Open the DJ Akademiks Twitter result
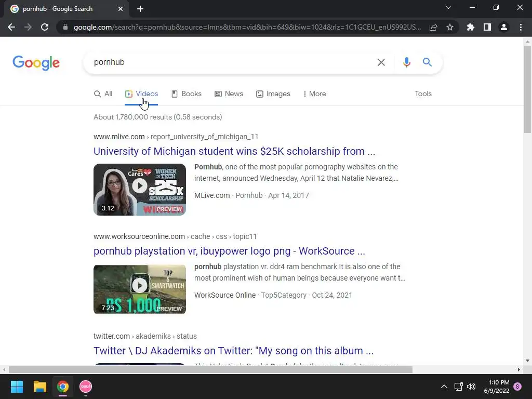This screenshot has width=532, height=399. 233,351
